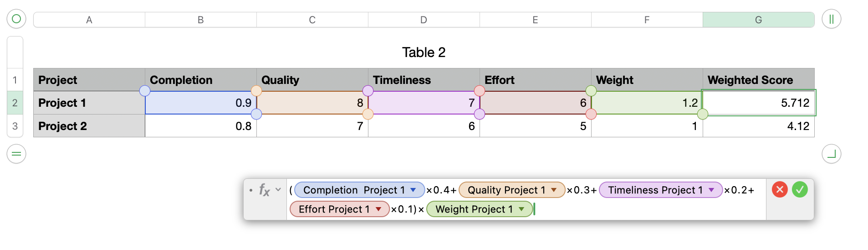The image size is (868, 250).
Task: Accept the formula with the green checkmark
Action: 800,189
